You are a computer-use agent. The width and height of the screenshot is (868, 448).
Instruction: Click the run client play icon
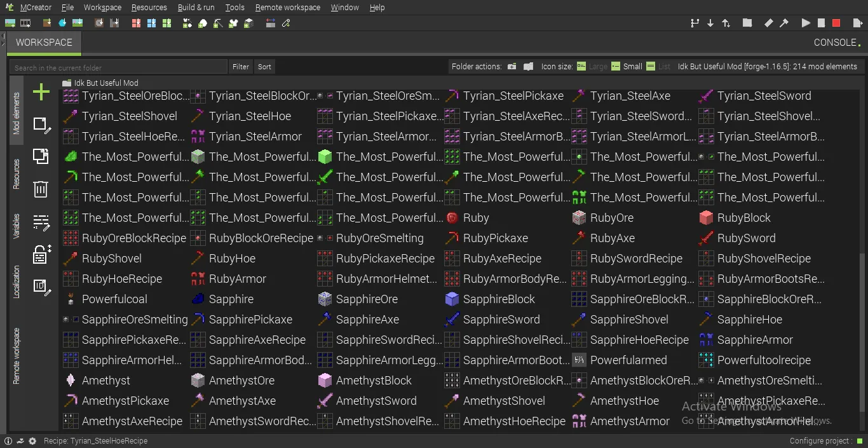click(x=806, y=23)
